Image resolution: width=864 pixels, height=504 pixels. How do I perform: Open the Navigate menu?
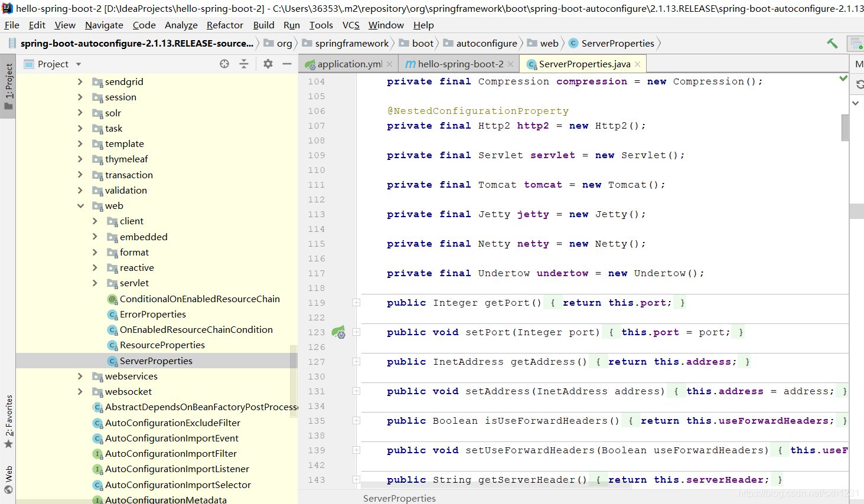click(104, 25)
